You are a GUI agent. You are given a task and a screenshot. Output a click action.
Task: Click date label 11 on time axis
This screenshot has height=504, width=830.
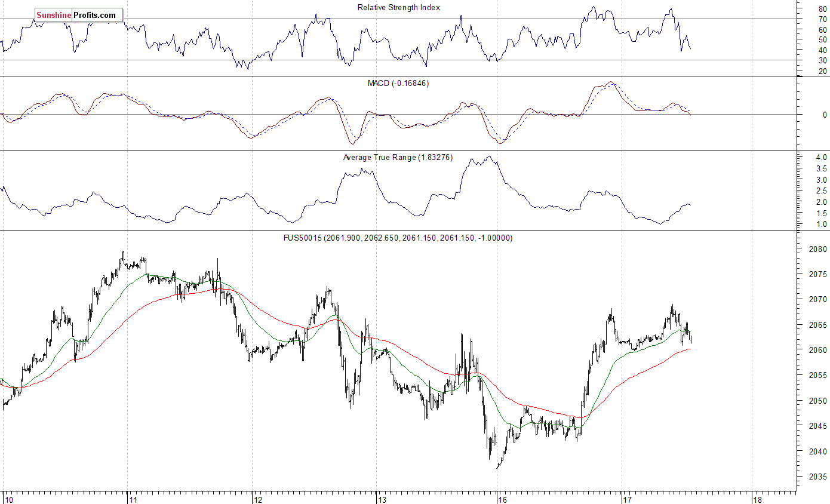pos(133,499)
